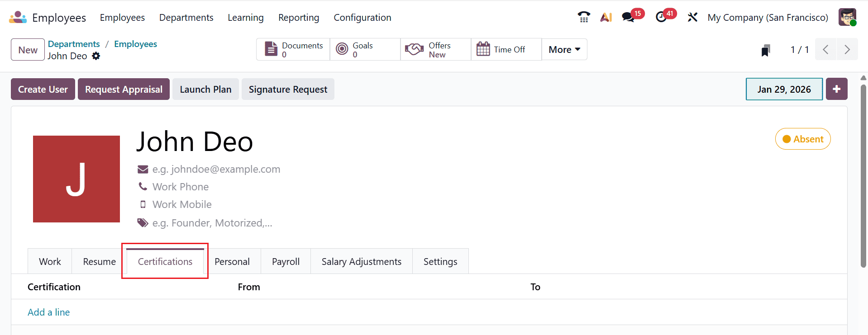868x335 pixels.
Task: Go to the next record arrow
Action: [847, 49]
